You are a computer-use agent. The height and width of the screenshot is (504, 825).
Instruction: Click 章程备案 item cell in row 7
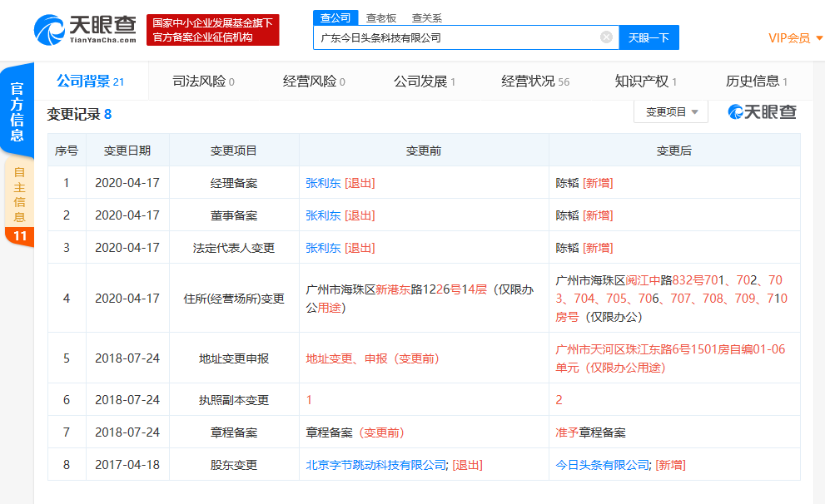coord(234,432)
